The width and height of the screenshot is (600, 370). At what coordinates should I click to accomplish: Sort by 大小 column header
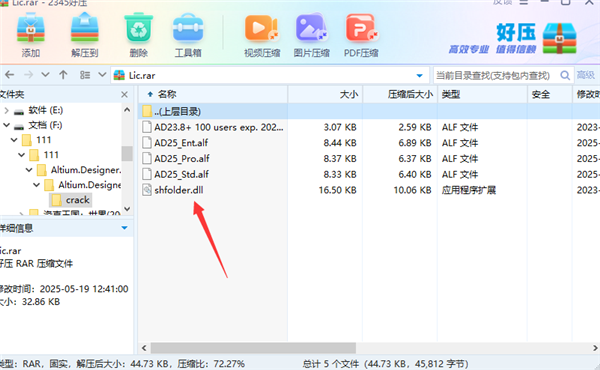(325, 94)
